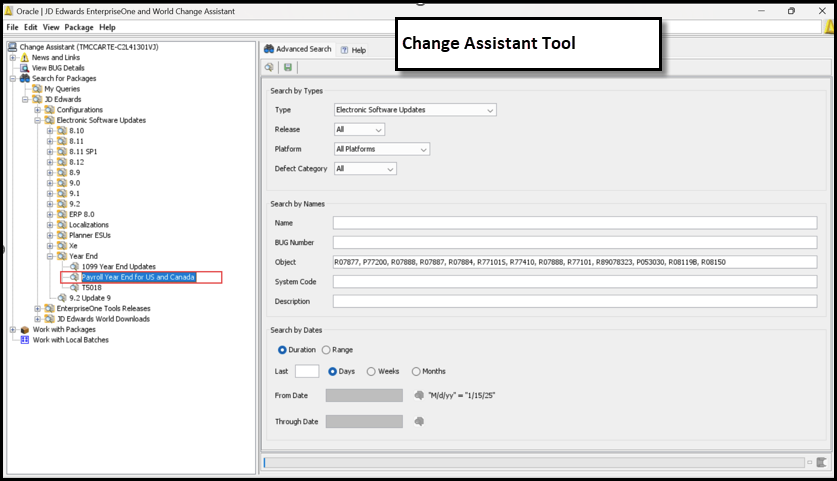Click in the Last duration number field
Image resolution: width=837 pixels, height=481 pixels.
[307, 372]
